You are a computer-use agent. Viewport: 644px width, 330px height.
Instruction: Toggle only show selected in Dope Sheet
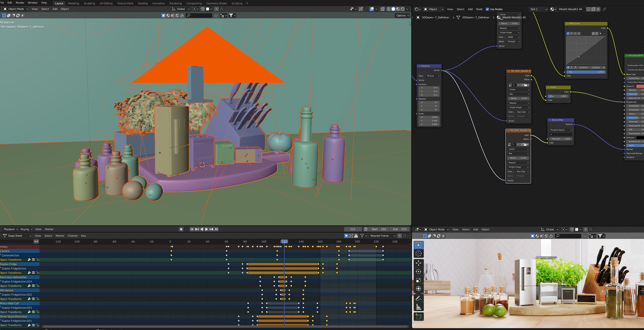pyautogui.click(x=346, y=236)
